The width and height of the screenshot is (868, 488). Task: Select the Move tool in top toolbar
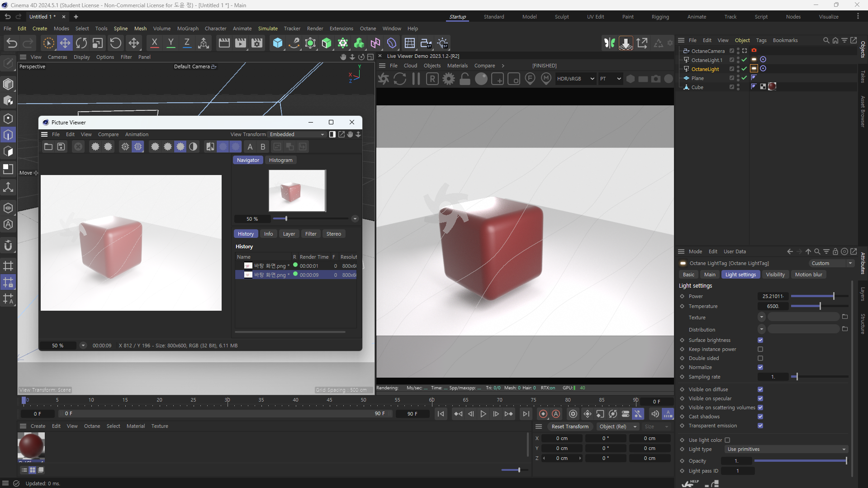tap(65, 43)
